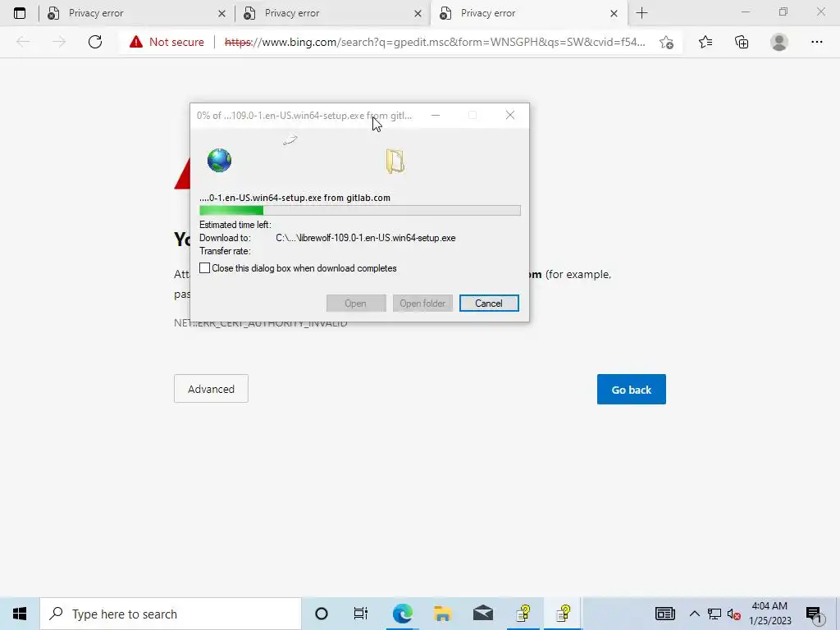Open the browser profile avatar
Viewport: 840px width, 630px height.
pyautogui.click(x=779, y=42)
